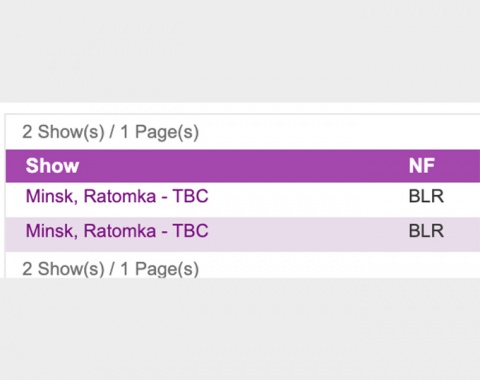This screenshot has width=480, height=380.
Task: Click the word Minsk in the first row
Action: (52, 196)
